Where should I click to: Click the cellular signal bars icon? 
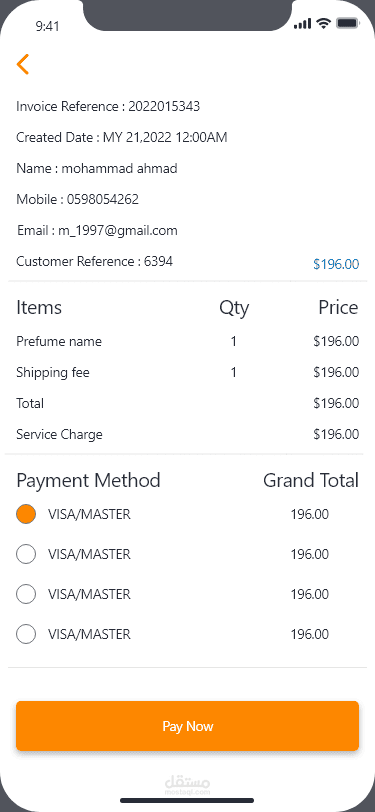(302, 23)
